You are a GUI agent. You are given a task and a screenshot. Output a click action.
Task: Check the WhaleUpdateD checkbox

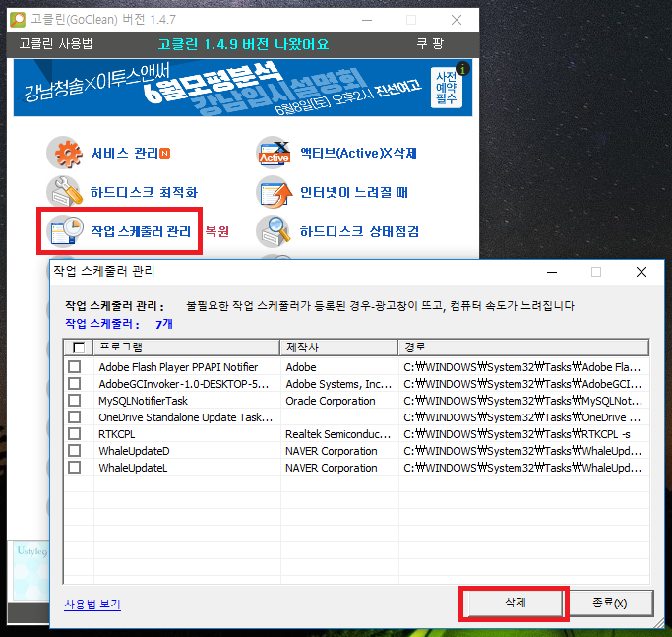point(75,450)
